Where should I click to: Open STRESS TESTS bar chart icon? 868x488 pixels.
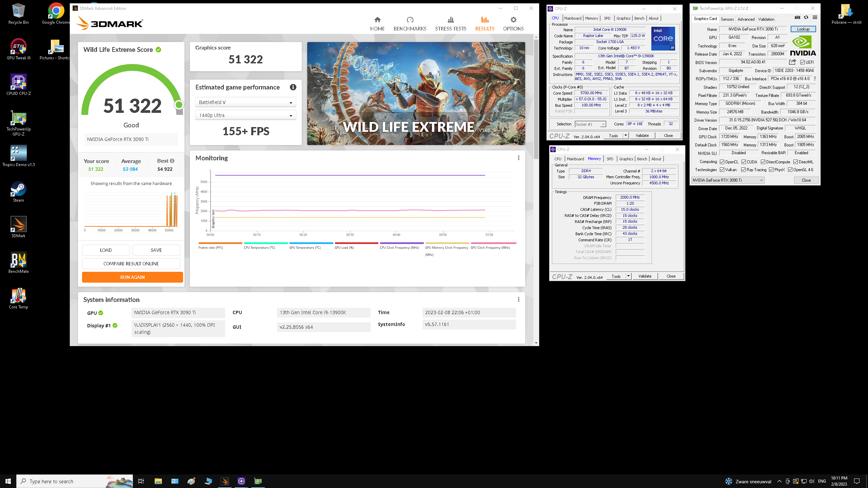click(451, 20)
